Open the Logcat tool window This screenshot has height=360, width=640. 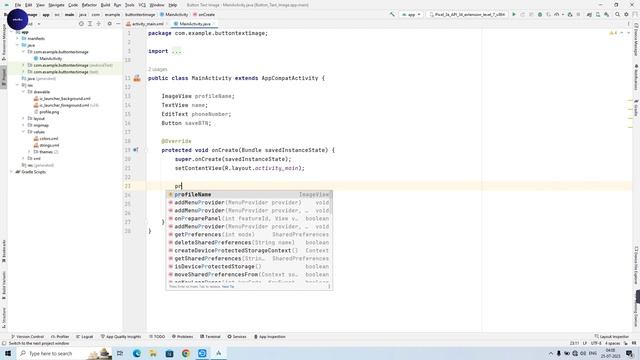click(84, 337)
